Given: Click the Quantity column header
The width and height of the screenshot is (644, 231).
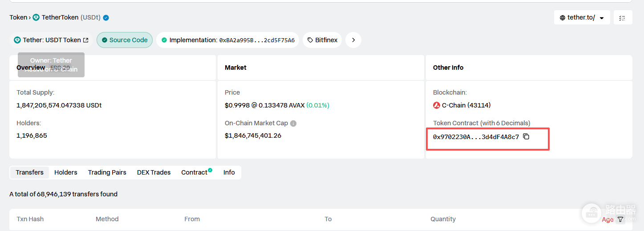Looking at the screenshot, I should click(443, 219).
